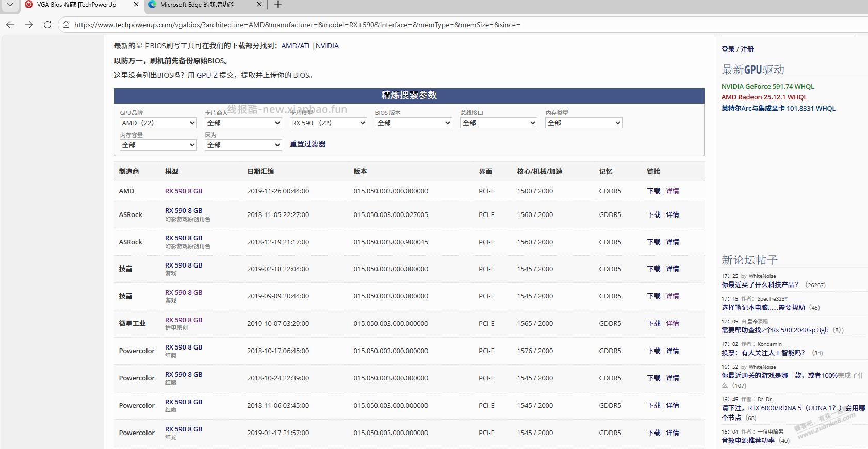This screenshot has height=449, width=868.
Task: View 详情 for ASRock 2018-12-19 row
Action: coord(673,242)
